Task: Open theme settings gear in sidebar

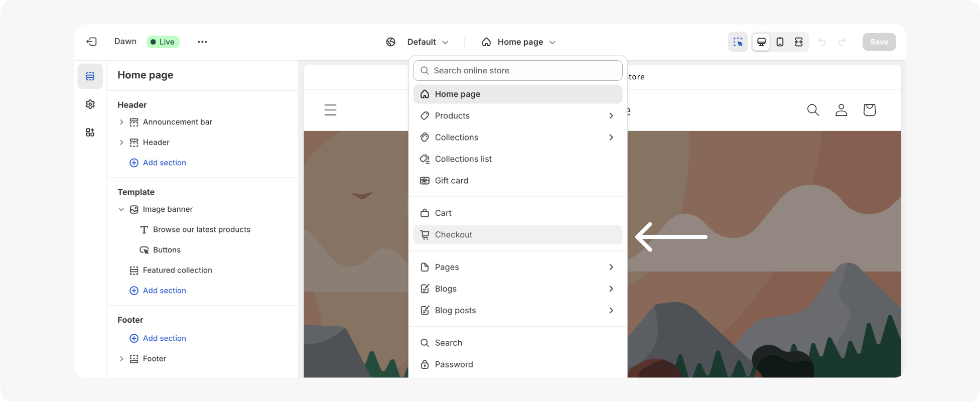Action: pos(90,104)
